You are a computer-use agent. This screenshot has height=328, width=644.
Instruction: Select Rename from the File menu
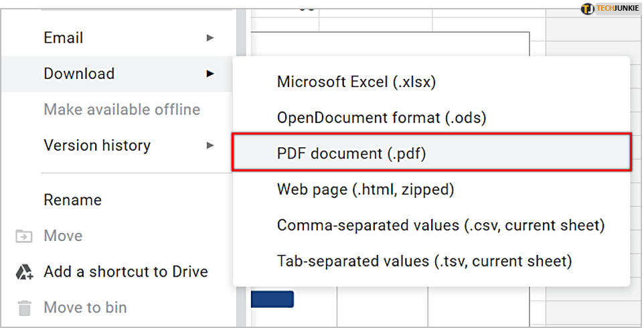tap(72, 200)
